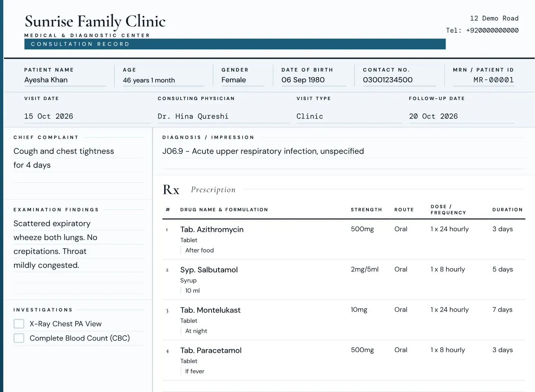The image size is (535, 392).
Task: Click the '10 ml' dosage note
Action: [x=192, y=291]
